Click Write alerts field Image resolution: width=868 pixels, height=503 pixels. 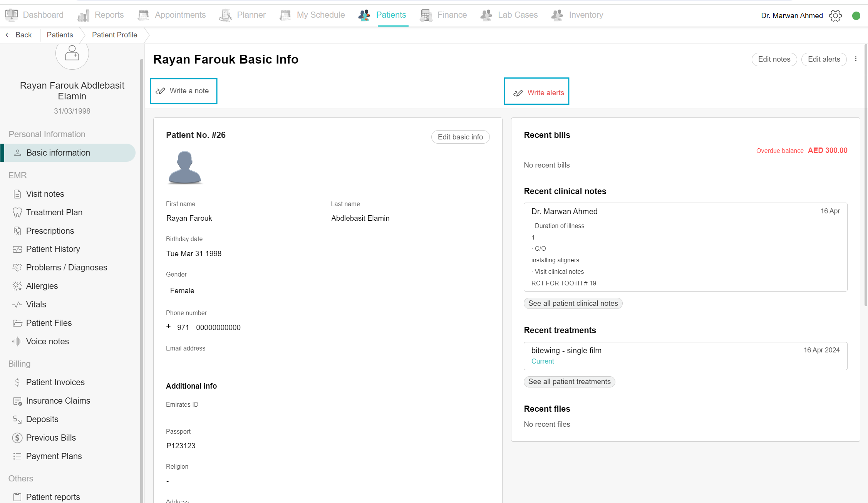pyautogui.click(x=536, y=91)
